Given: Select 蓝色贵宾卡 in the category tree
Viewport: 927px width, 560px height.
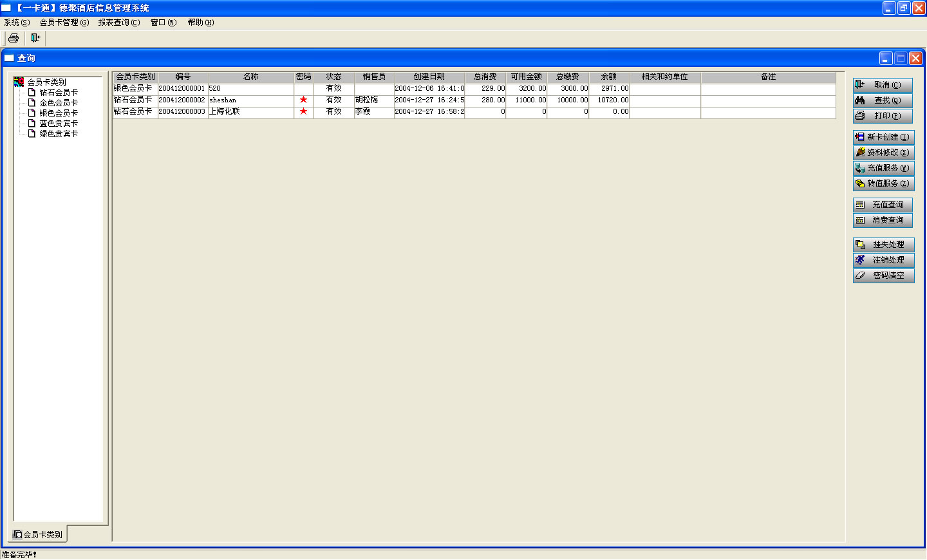Looking at the screenshot, I should point(59,124).
